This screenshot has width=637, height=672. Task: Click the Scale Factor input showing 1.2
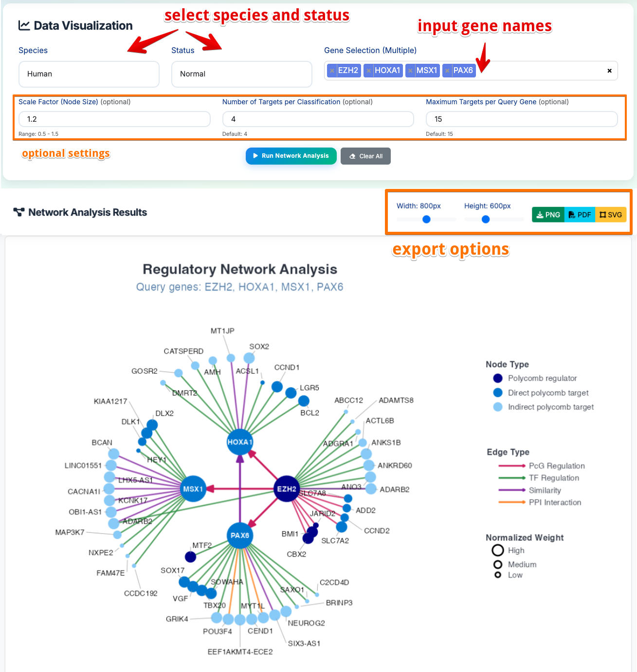coord(114,119)
